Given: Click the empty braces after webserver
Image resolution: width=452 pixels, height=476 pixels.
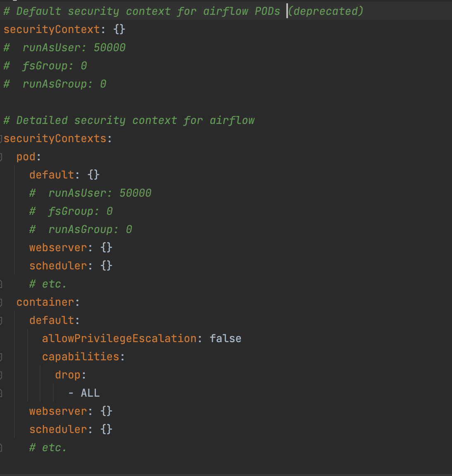Looking at the screenshot, I should [106, 247].
